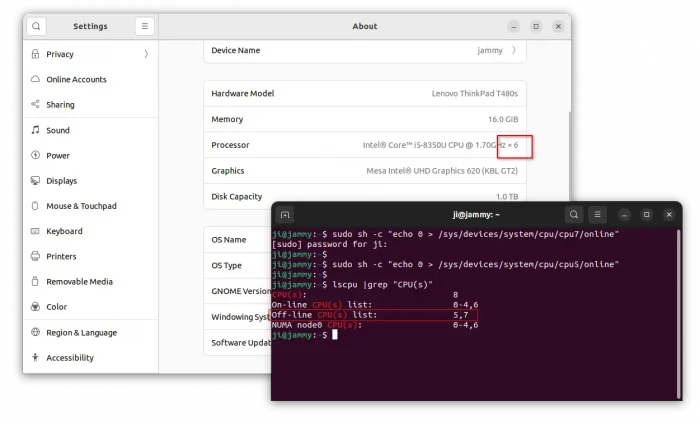Select Displays in settings sidebar
The image size is (700, 424).
pyautogui.click(x=61, y=181)
